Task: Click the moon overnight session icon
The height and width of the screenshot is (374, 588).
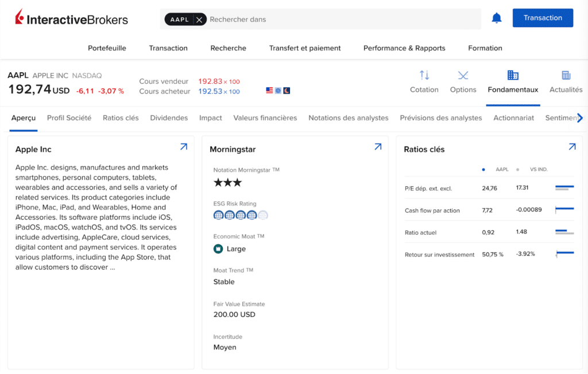Action: (x=287, y=90)
